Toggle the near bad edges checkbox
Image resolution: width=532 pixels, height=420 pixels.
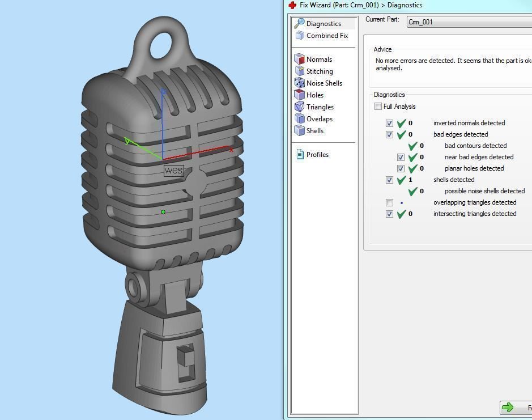tap(401, 157)
